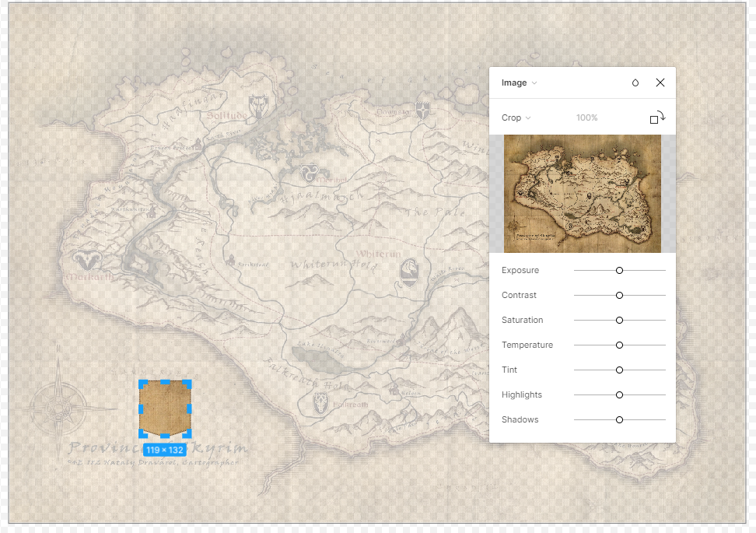Viewport: 756px width, 533px height.
Task: Click the Contrast slider knob
Action: (x=620, y=296)
